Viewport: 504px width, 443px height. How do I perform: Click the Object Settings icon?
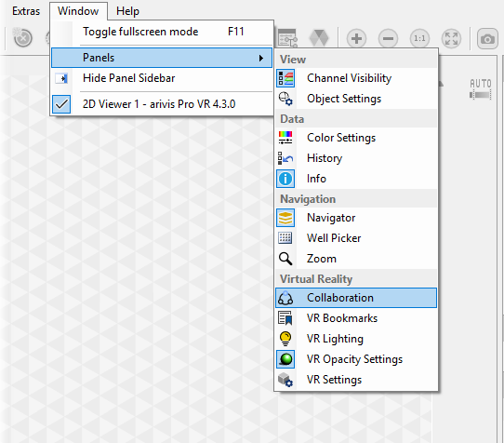285,99
